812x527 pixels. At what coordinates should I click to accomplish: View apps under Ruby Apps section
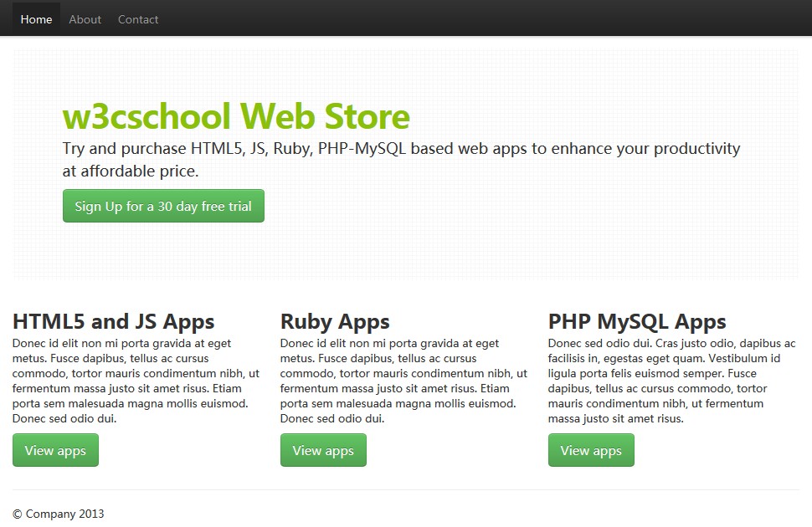(x=323, y=450)
